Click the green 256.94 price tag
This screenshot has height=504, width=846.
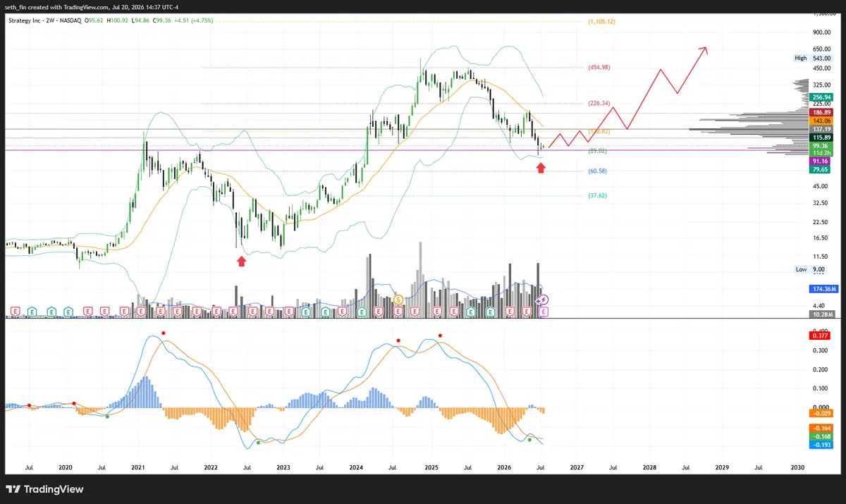point(821,97)
